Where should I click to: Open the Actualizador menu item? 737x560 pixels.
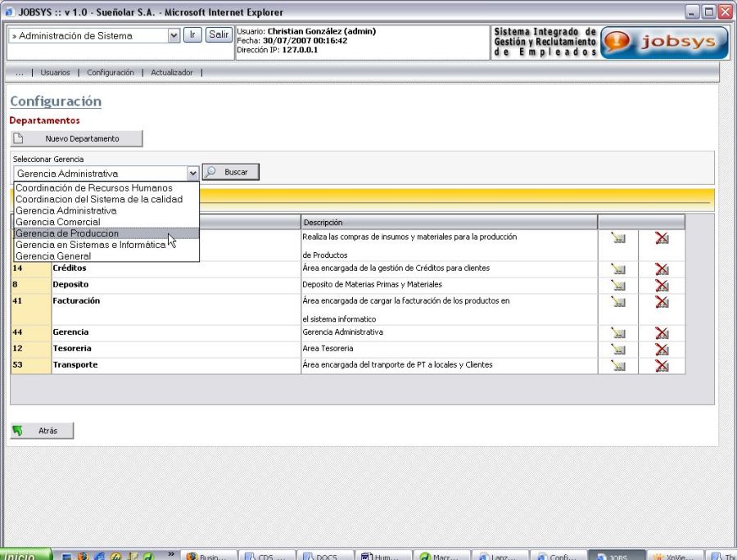coord(172,73)
